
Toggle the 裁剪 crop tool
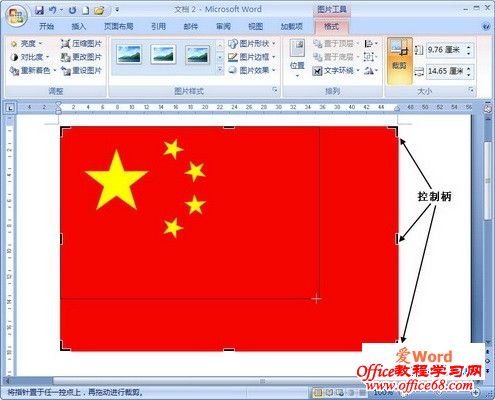(399, 60)
